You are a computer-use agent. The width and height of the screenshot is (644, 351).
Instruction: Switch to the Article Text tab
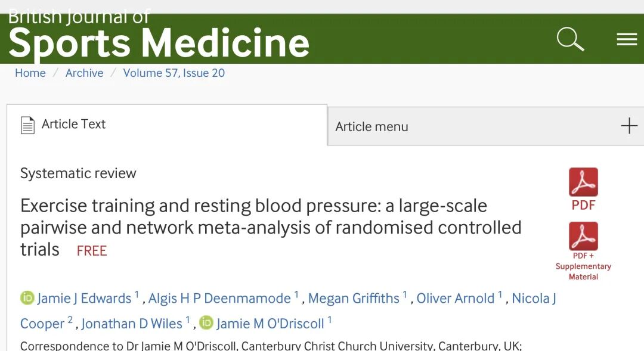click(73, 125)
